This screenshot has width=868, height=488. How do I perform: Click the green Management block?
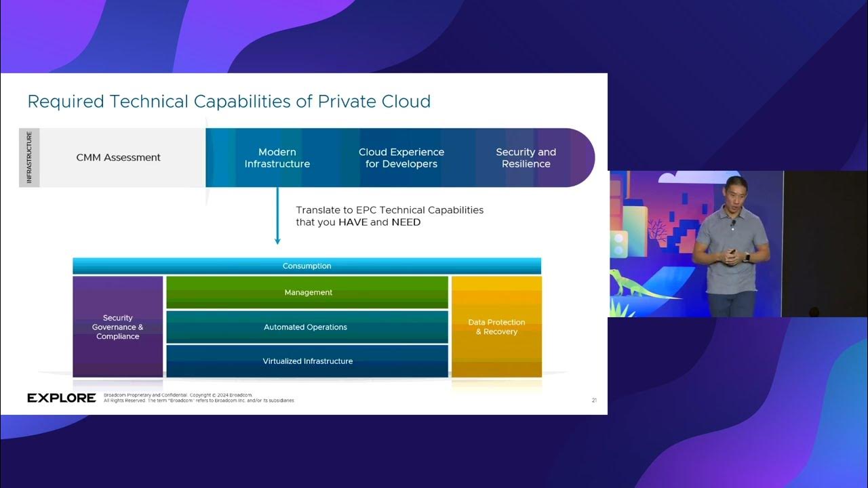pyautogui.click(x=308, y=293)
